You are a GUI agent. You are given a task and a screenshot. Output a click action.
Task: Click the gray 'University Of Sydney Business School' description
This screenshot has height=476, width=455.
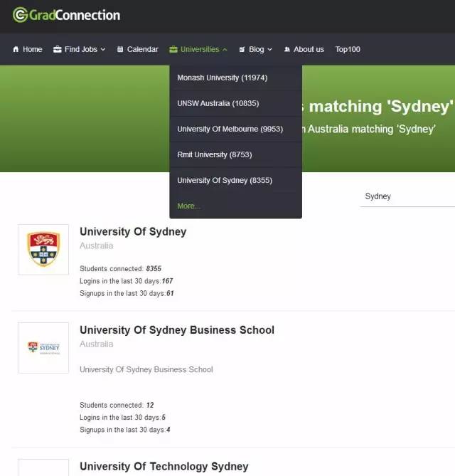click(146, 369)
